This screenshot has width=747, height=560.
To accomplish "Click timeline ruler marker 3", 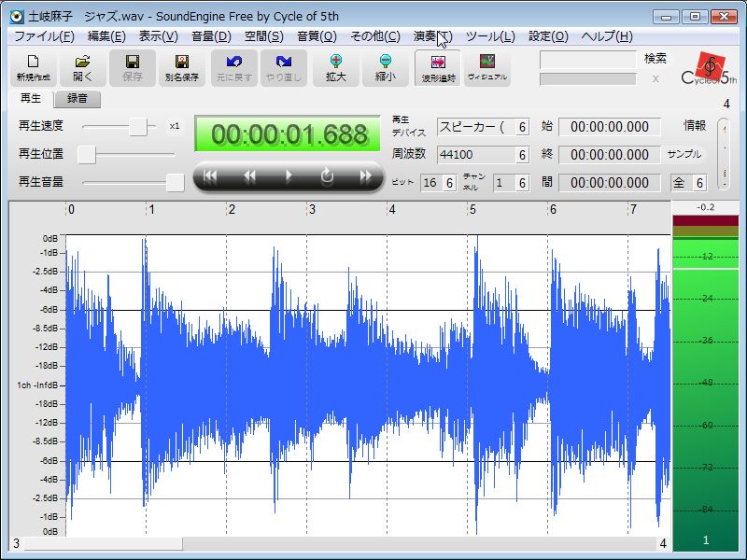I will click(x=312, y=209).
